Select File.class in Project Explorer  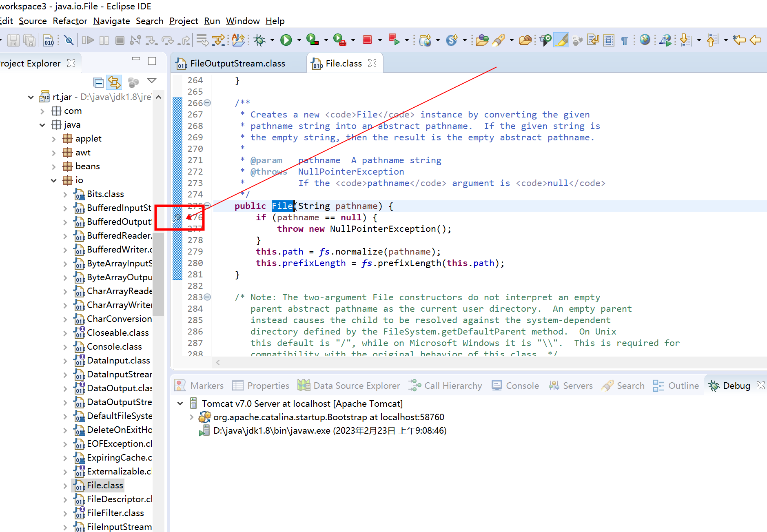tap(98, 485)
